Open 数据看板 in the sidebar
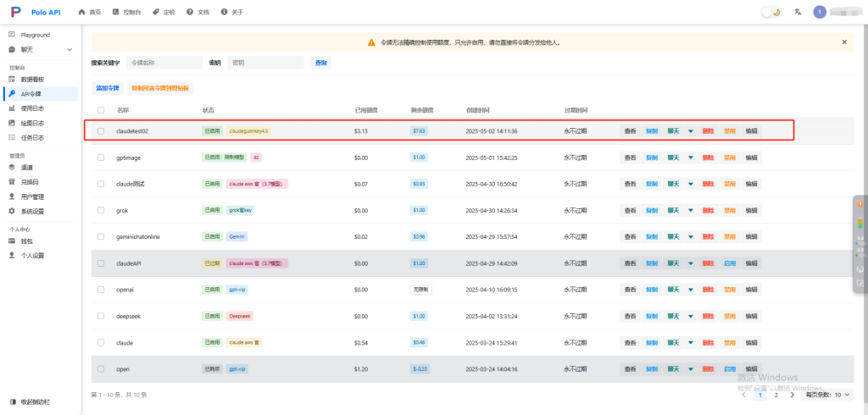Viewport: 868px width, 415px height. 32,79
